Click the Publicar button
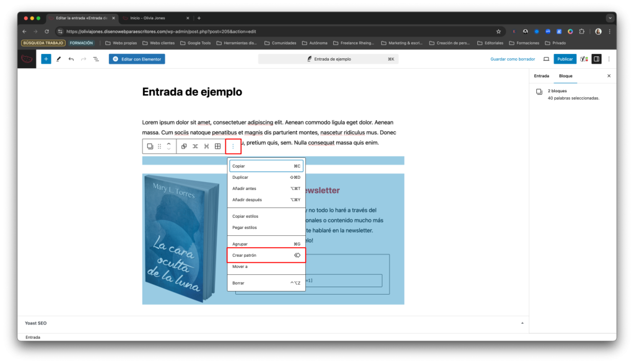 click(565, 59)
